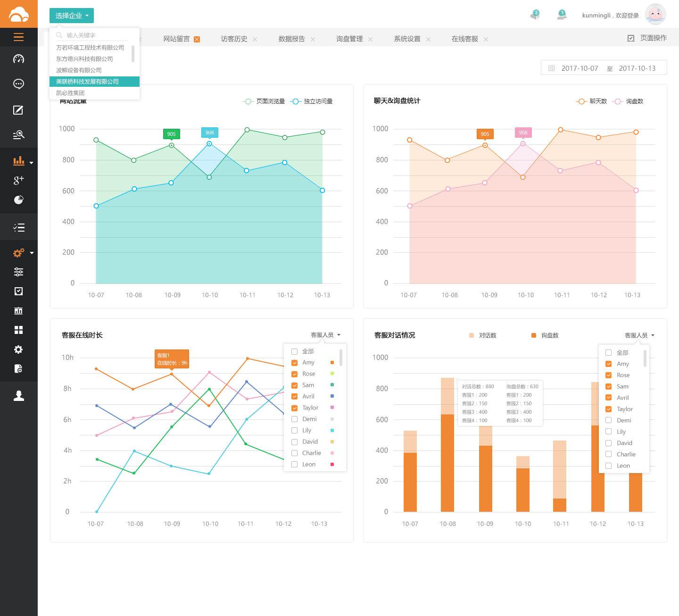Image resolution: width=679 pixels, height=616 pixels.
Task: Open the bar chart reports sidebar icon
Action: [19, 161]
